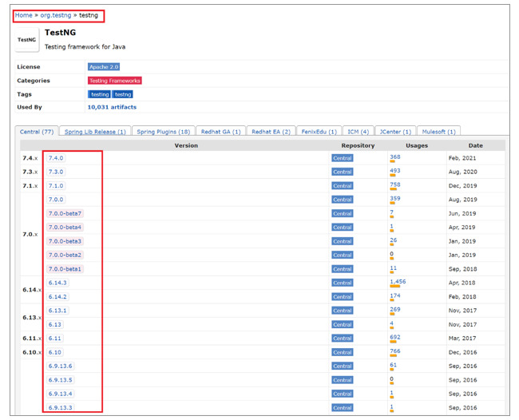Image resolution: width=519 pixels, height=420 pixels.
Task: Go to the org.testng breadcrumb link
Action: [57, 15]
